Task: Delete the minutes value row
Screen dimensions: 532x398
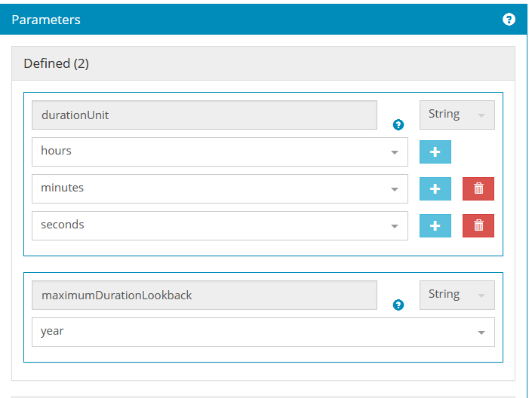Action: click(478, 188)
